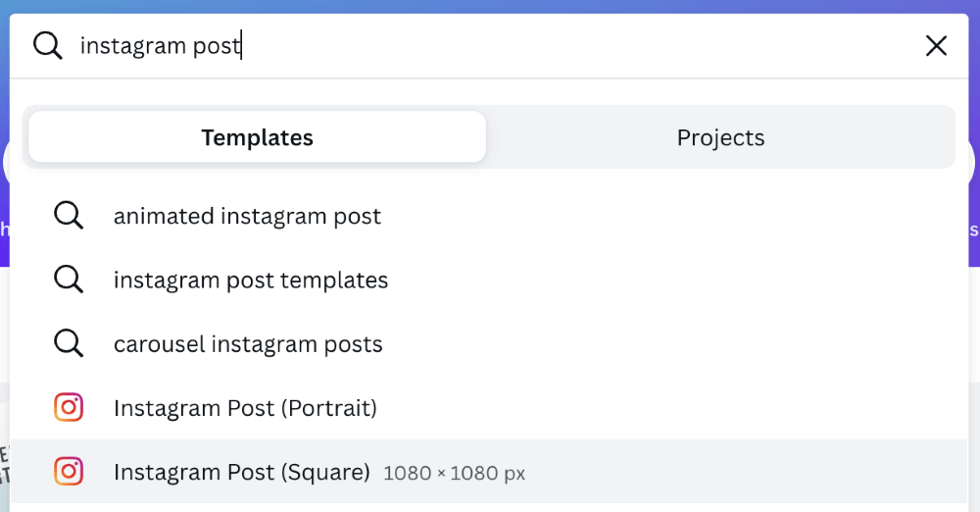Click Instagram logo next to Square option

click(x=69, y=472)
